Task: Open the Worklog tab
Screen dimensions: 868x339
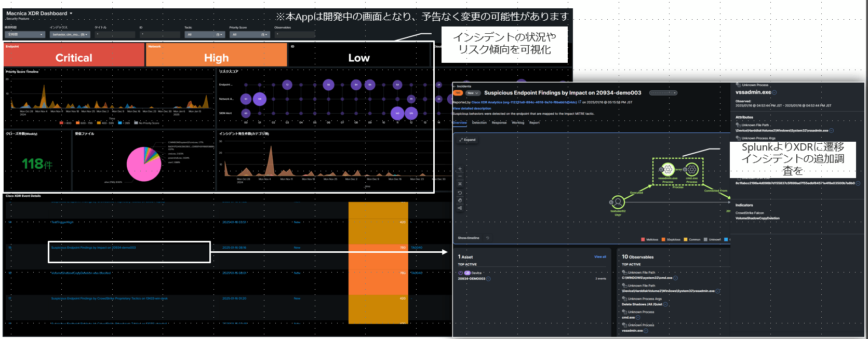Action: 518,123
